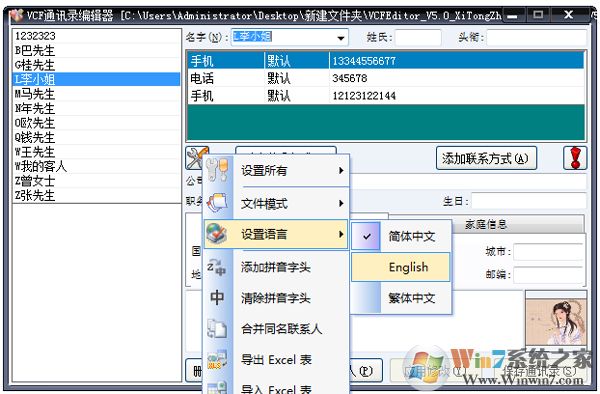Viewport: 600px width, 394px height.
Task: Click the globe Set Language icon
Action: pyautogui.click(x=217, y=234)
